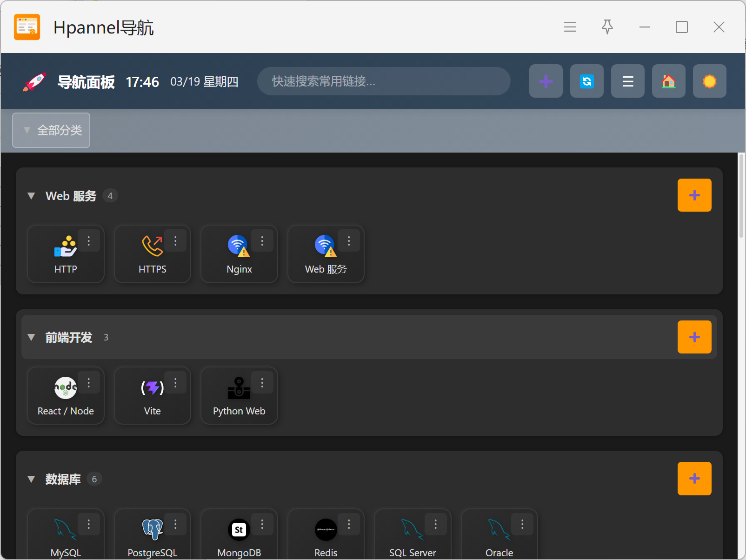Image resolution: width=746 pixels, height=560 pixels.
Task: Open the Nginx shortcut tile
Action: click(x=239, y=254)
